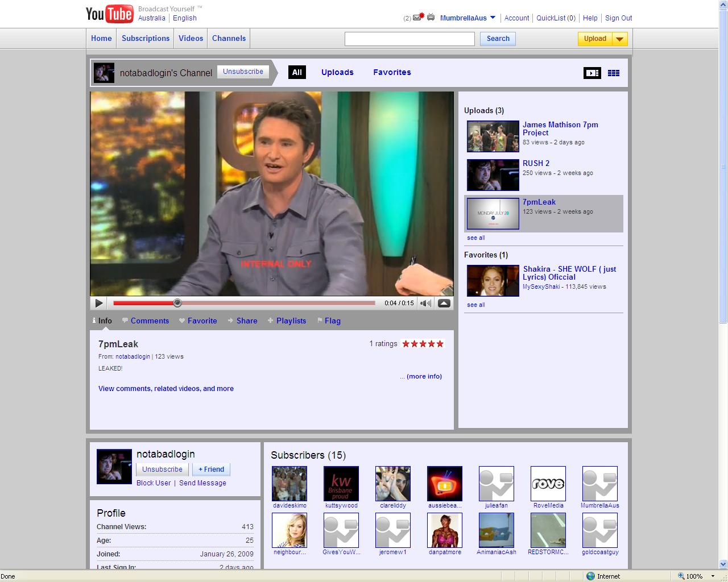The height and width of the screenshot is (582, 728).
Task: Switch to grid view icon
Action: 614,73
